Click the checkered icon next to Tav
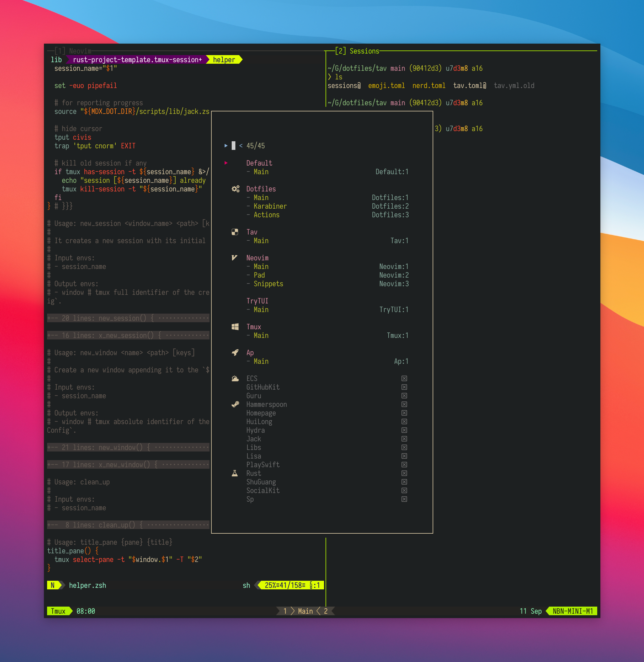The image size is (644, 662). point(235,232)
